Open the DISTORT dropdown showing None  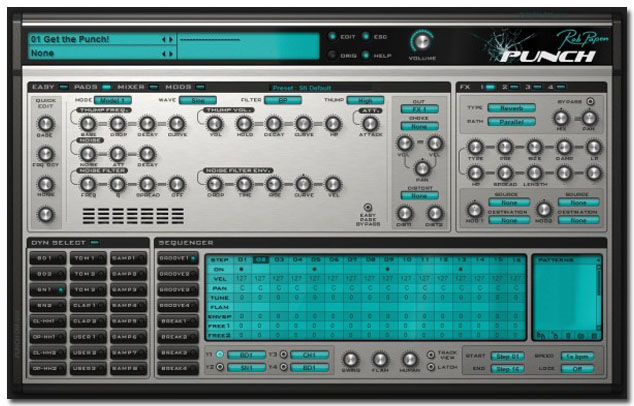420,196
